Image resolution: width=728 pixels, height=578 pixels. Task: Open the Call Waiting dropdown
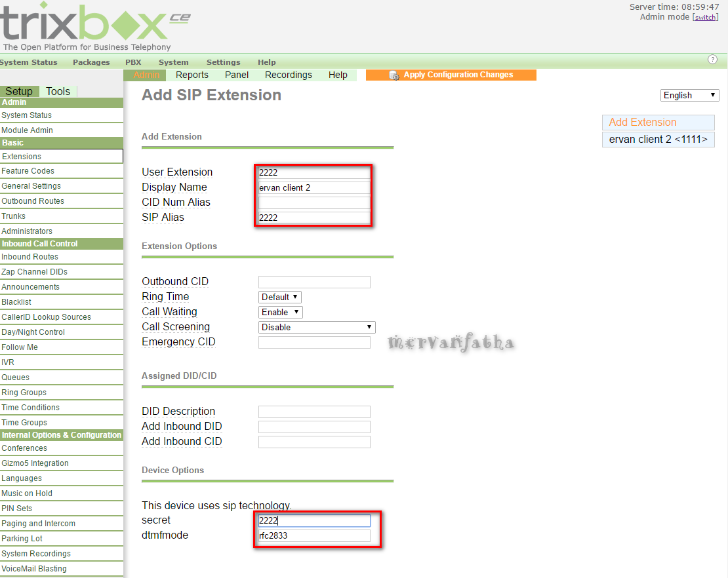click(280, 312)
